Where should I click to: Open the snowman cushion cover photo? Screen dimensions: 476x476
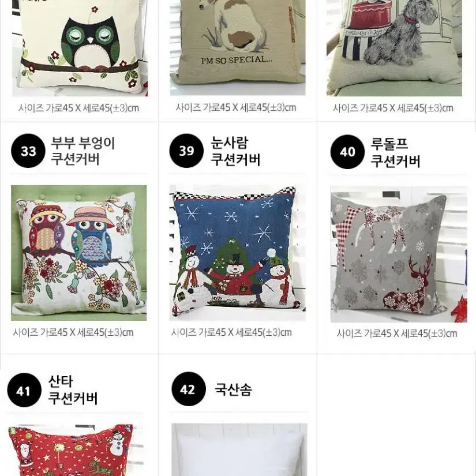coord(237,253)
